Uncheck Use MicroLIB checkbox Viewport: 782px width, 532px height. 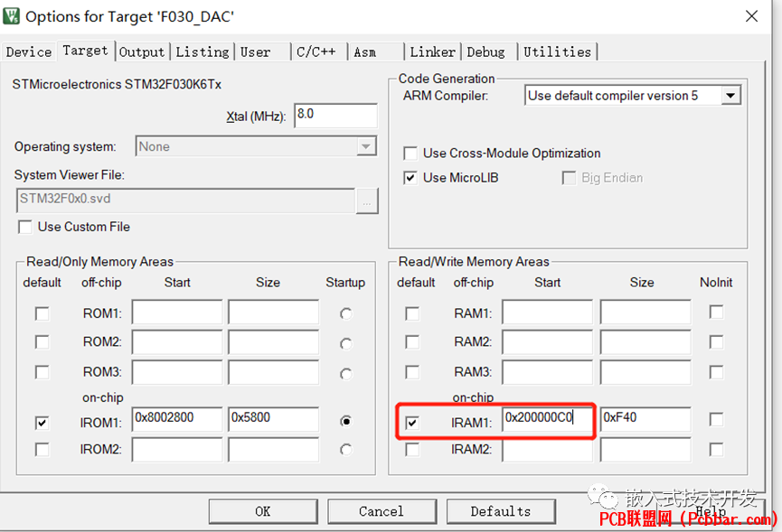[x=410, y=178]
